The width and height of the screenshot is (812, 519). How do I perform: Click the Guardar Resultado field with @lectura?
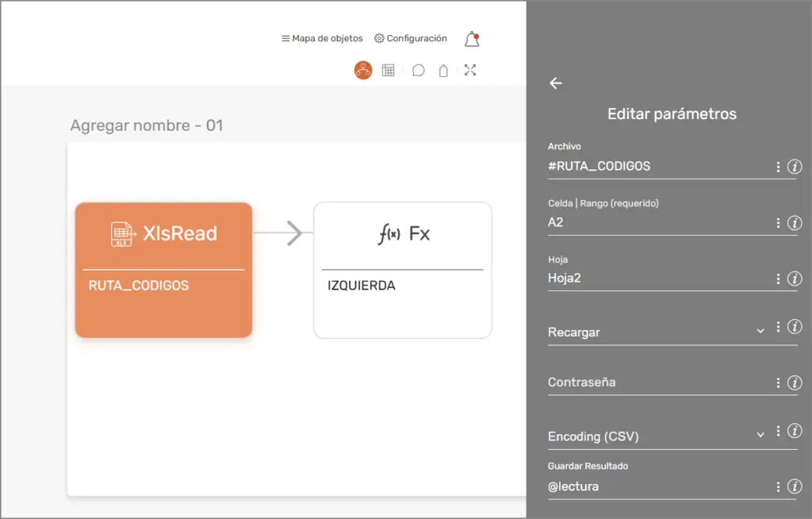click(658, 486)
